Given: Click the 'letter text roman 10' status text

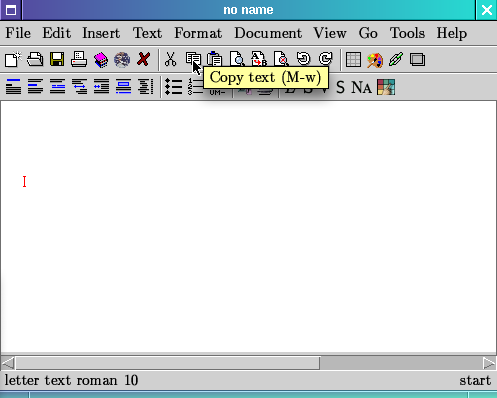Looking at the screenshot, I should [x=71, y=380].
